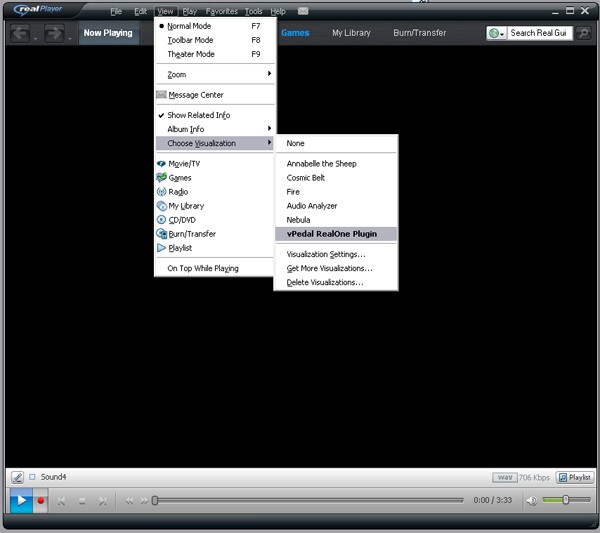Skip to next track
This screenshot has width=600, height=533.
pos(103,501)
